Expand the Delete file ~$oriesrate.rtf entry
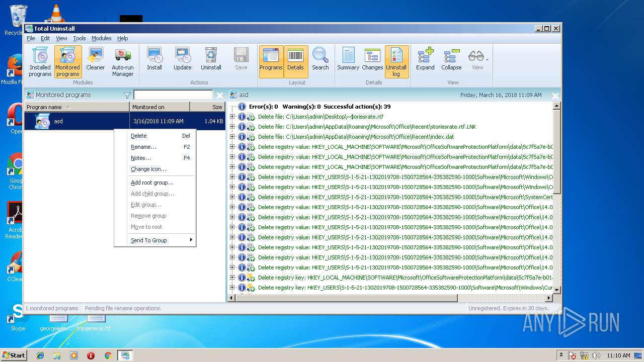Image resolution: width=644 pixels, height=362 pixels. pos(232,117)
